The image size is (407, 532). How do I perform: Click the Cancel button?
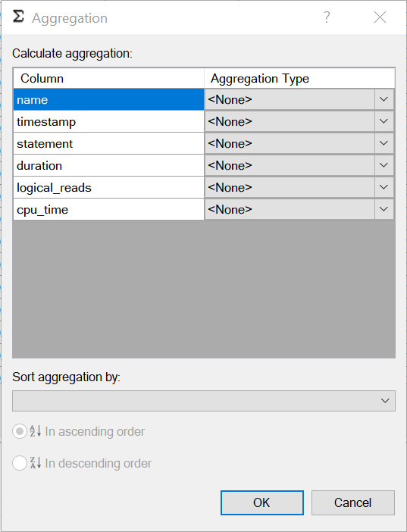[x=353, y=502]
